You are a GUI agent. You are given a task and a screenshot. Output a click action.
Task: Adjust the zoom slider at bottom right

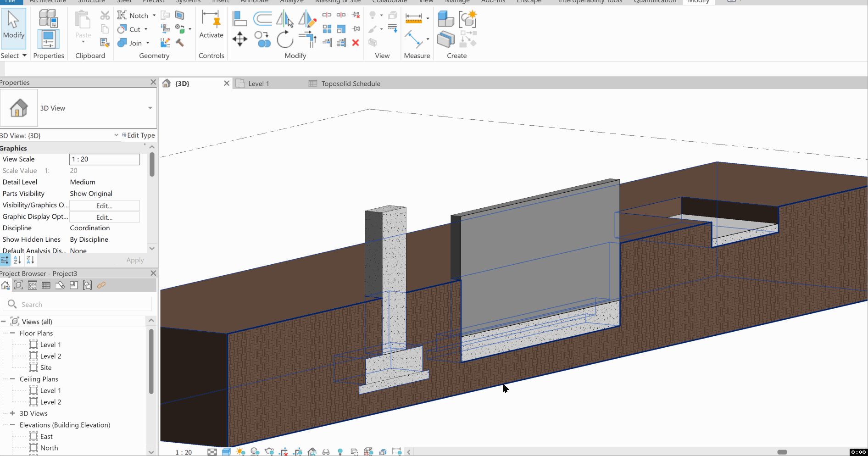783,452
